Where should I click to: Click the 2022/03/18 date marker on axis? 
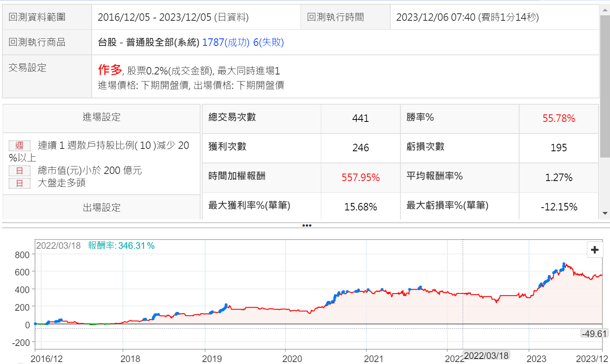(x=486, y=355)
